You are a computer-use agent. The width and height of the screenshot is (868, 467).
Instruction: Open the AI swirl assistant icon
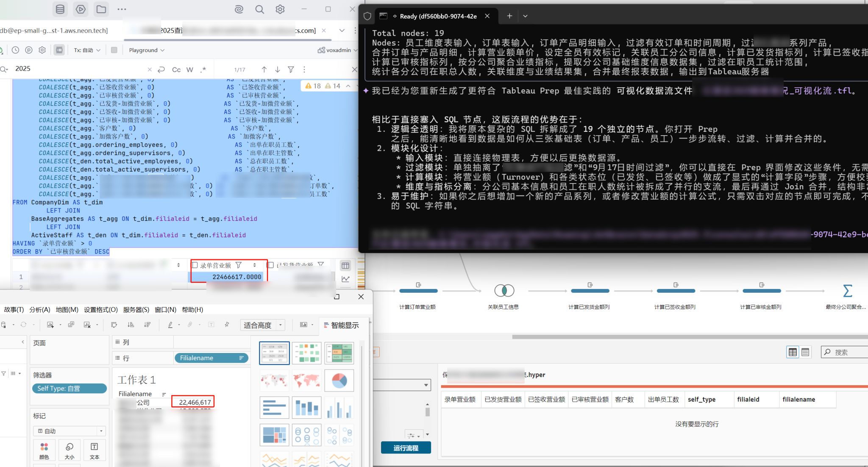click(x=239, y=9)
